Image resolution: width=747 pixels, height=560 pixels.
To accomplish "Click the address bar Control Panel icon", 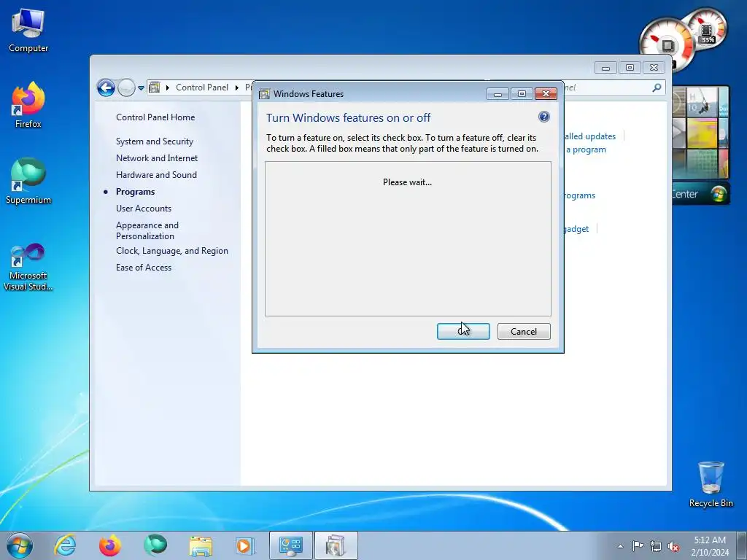I will coord(155,87).
